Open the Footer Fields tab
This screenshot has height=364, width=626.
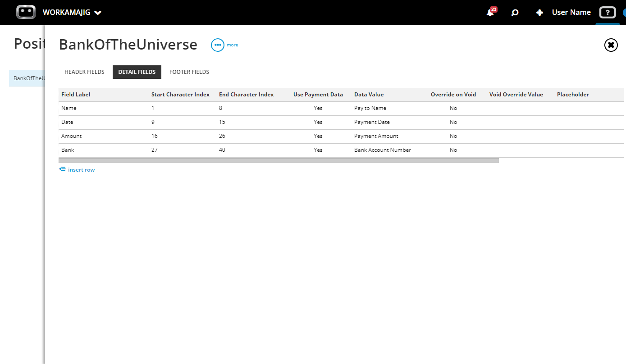[x=189, y=72]
